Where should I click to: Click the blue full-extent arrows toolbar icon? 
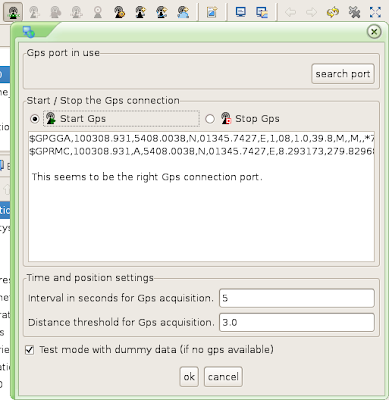point(375,12)
